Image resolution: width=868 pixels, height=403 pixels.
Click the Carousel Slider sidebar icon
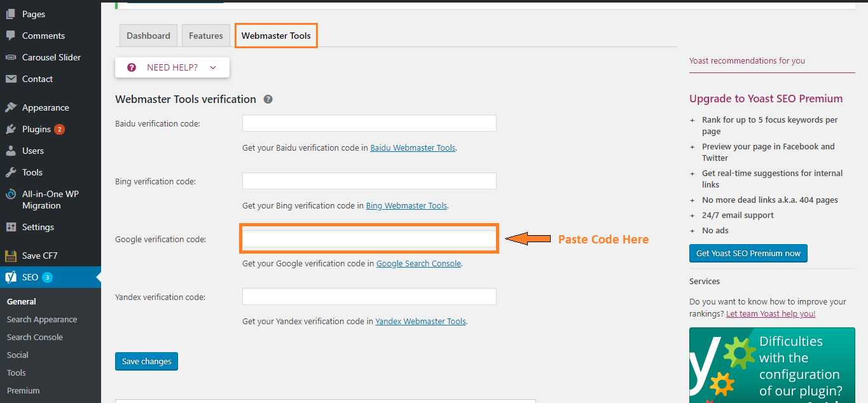coord(11,57)
